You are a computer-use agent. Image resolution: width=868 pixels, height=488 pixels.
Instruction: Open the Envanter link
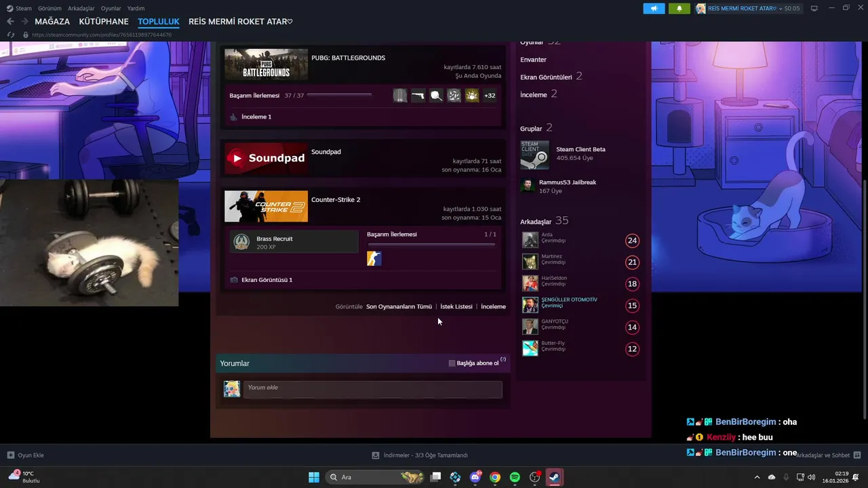[533, 60]
